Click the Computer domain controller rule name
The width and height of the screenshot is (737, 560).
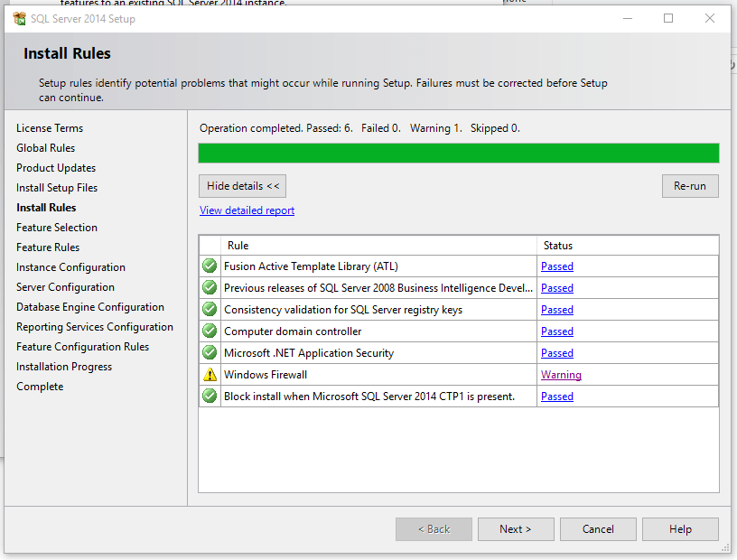point(293,331)
